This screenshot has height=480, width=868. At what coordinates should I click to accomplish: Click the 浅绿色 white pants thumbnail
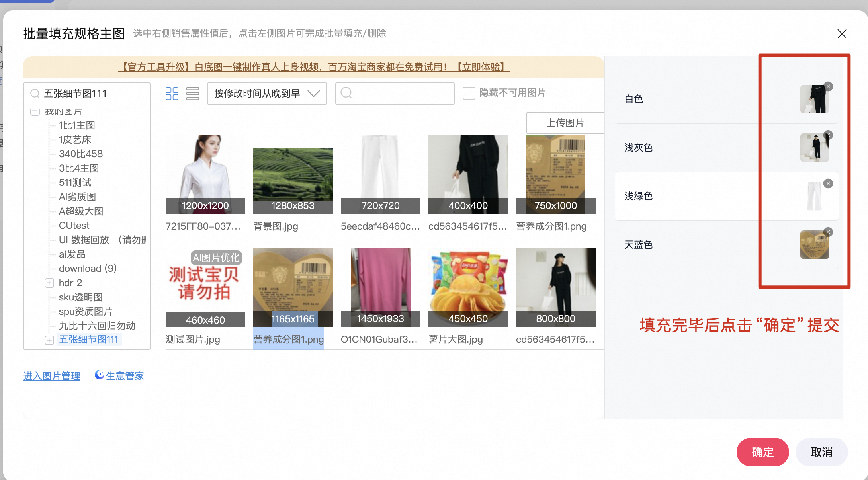[x=815, y=196]
